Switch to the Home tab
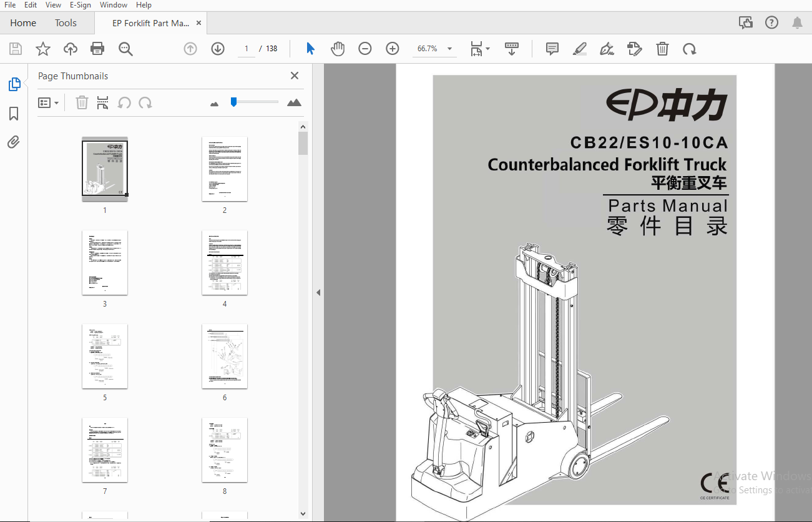The image size is (812, 522). pyautogui.click(x=23, y=23)
